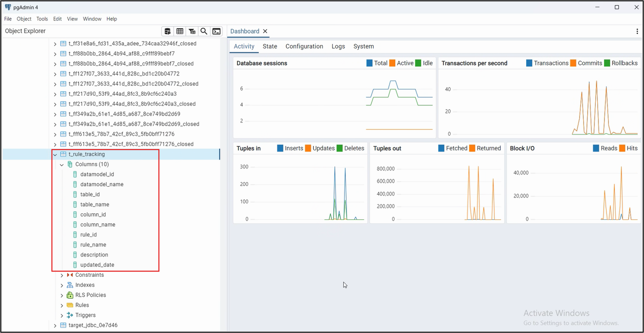Open the Tools menu
This screenshot has height=333, width=644.
click(x=42, y=19)
